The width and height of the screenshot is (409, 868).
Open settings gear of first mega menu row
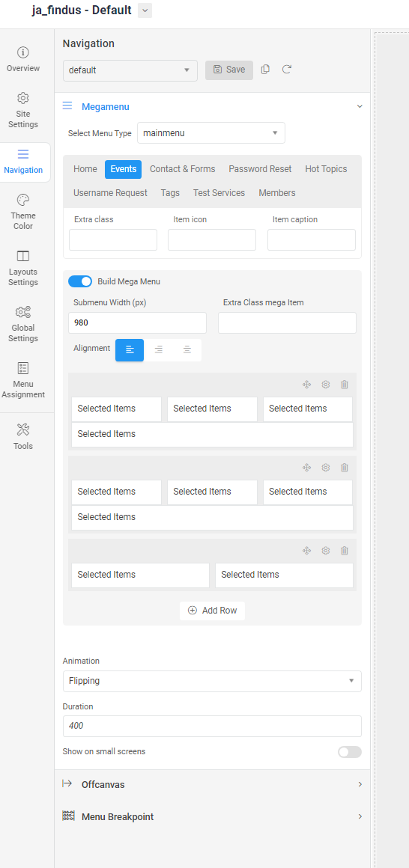coord(326,384)
